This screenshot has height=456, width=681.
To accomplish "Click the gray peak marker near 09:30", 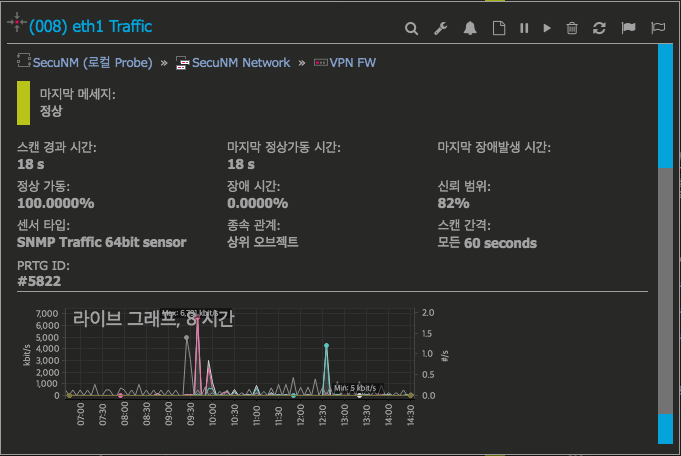I will [x=186, y=337].
